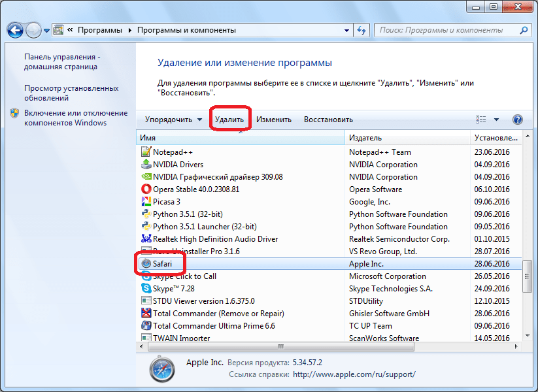The width and height of the screenshot is (538, 392).
Task: Click the NVIDIA Drivers icon
Action: coord(146,165)
